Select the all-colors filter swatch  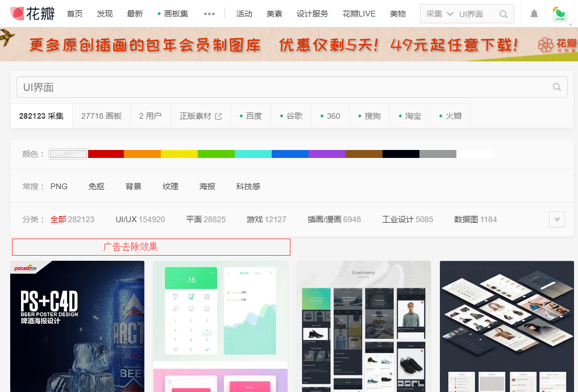pos(68,154)
